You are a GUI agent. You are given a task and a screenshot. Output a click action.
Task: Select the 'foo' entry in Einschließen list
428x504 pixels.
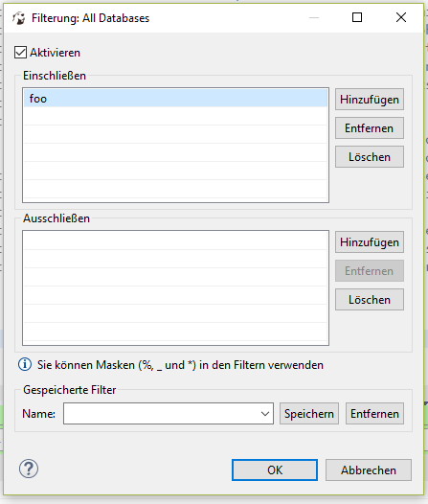[x=175, y=99]
